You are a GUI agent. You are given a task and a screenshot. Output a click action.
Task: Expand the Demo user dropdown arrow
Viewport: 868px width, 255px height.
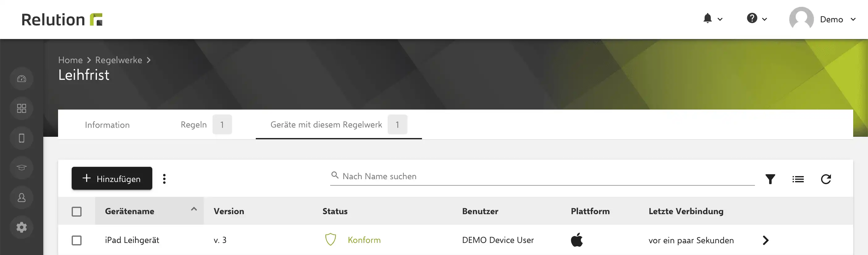[x=853, y=19]
